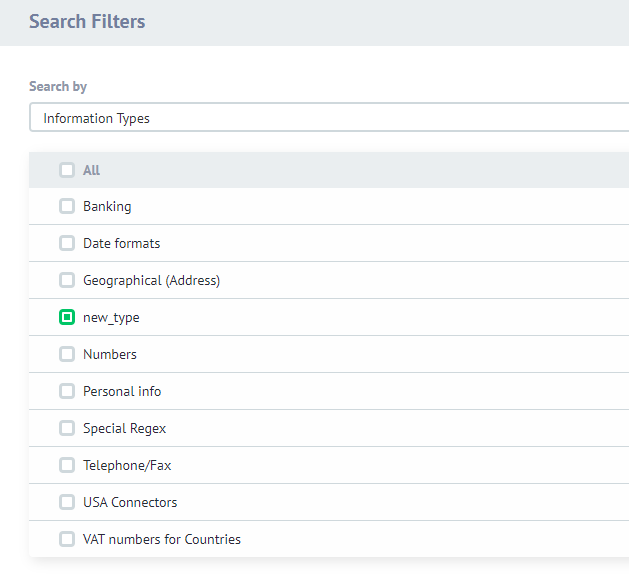
Task: Tick the Date formats checkbox
Action: tap(67, 243)
